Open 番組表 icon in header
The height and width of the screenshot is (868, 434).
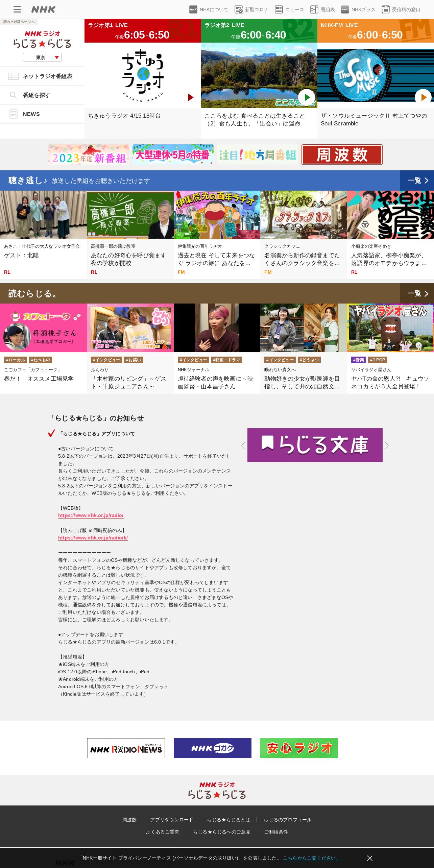tap(314, 9)
